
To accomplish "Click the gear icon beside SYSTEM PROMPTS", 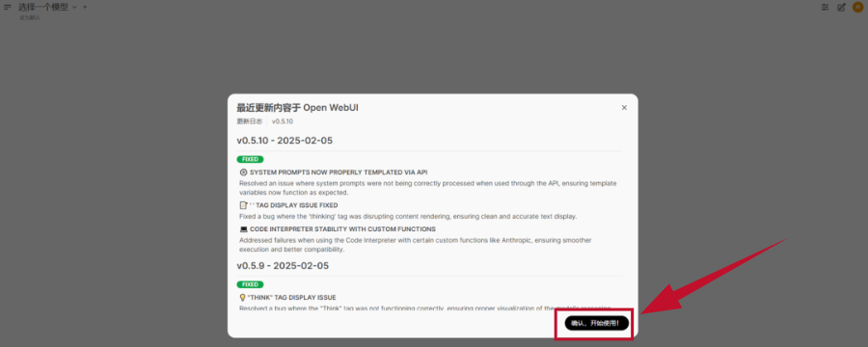I will (x=243, y=173).
